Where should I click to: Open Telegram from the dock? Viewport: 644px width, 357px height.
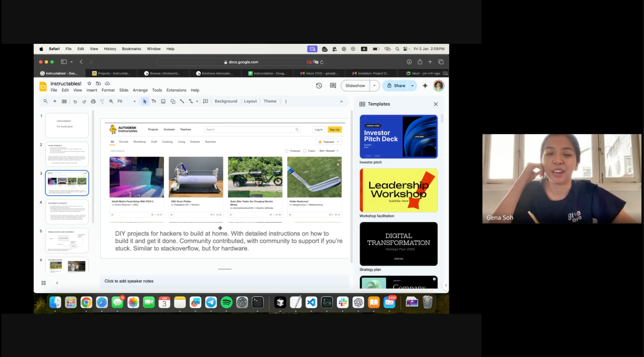click(211, 302)
